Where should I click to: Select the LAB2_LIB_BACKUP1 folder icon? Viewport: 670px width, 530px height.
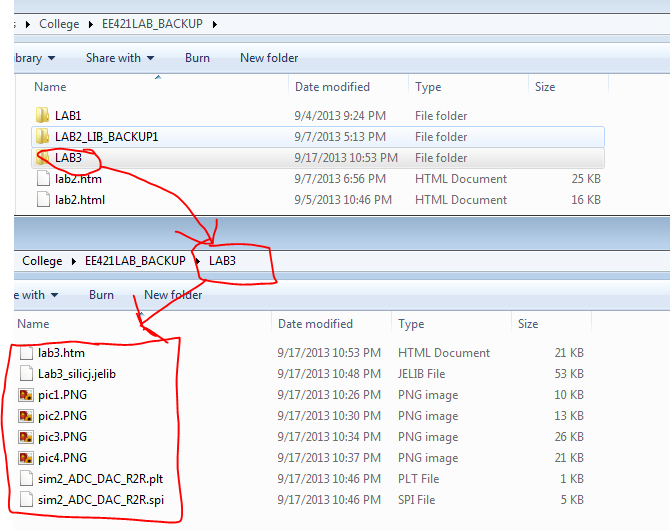pyautogui.click(x=42, y=137)
